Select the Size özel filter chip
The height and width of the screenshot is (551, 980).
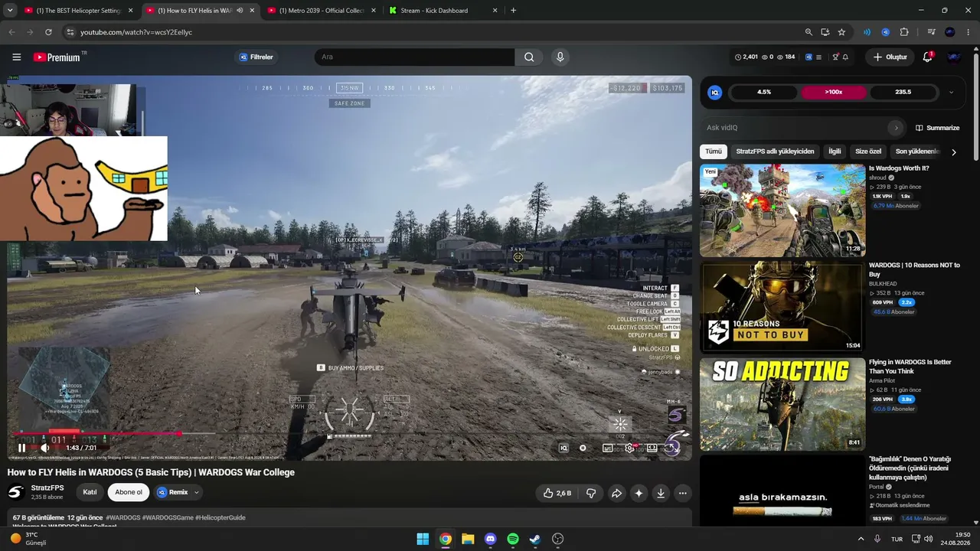tap(868, 152)
